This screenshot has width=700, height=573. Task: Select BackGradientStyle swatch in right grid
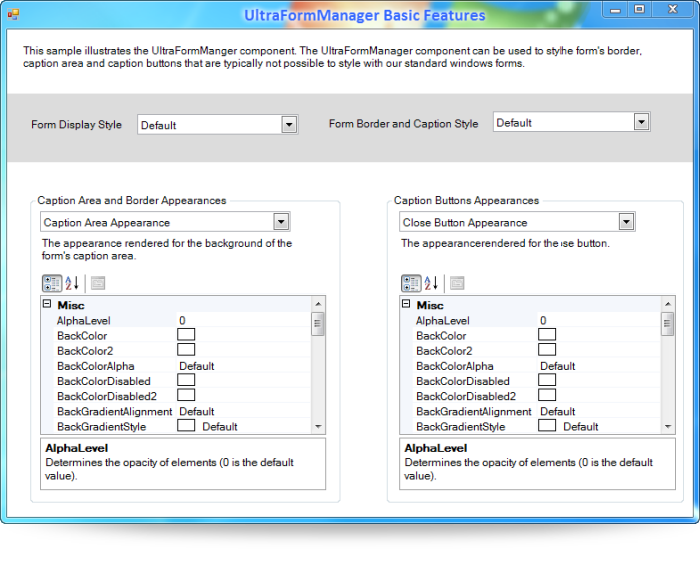tap(547, 426)
